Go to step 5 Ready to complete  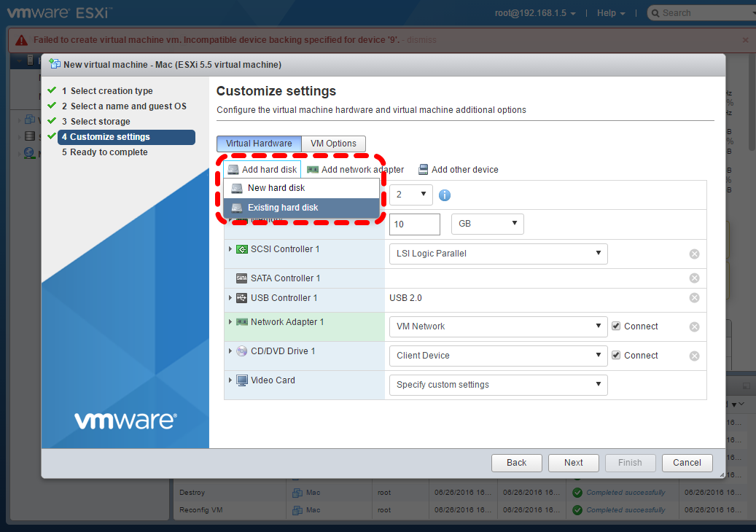pos(105,152)
